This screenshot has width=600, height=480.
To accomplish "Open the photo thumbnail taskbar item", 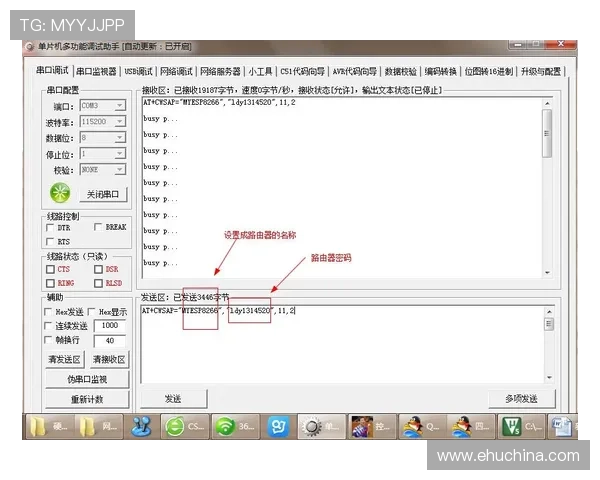I will (372, 426).
